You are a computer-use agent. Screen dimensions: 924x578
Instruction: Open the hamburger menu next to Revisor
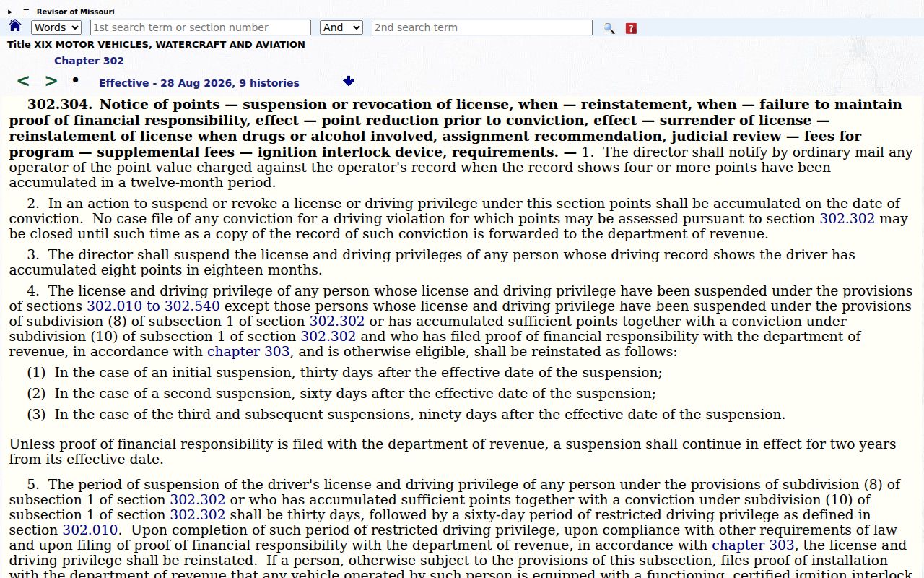[26, 12]
